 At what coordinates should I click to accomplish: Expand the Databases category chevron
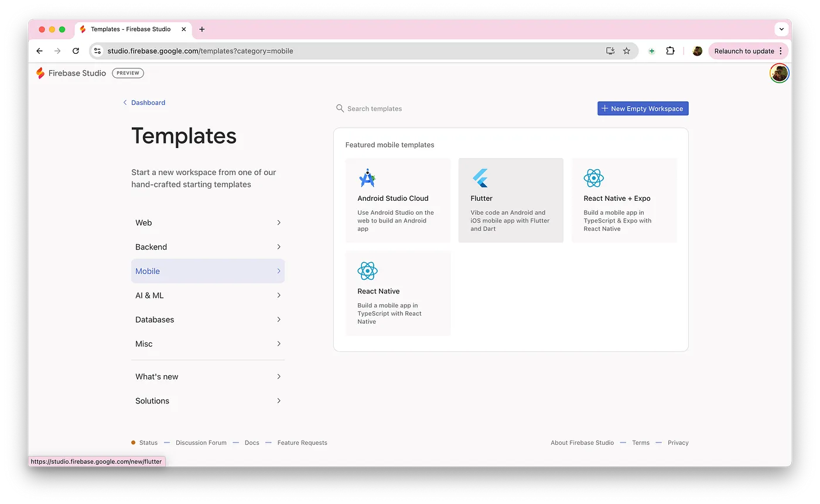279,320
